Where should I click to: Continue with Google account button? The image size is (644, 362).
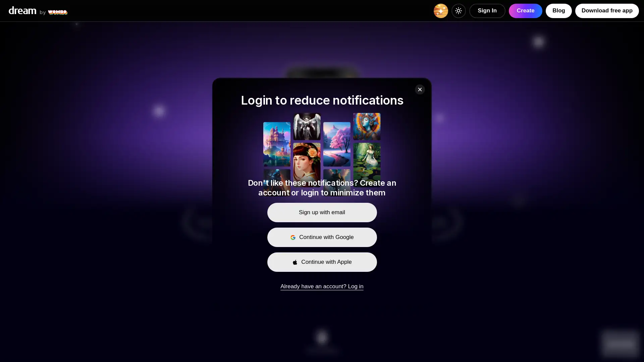coord(322,237)
